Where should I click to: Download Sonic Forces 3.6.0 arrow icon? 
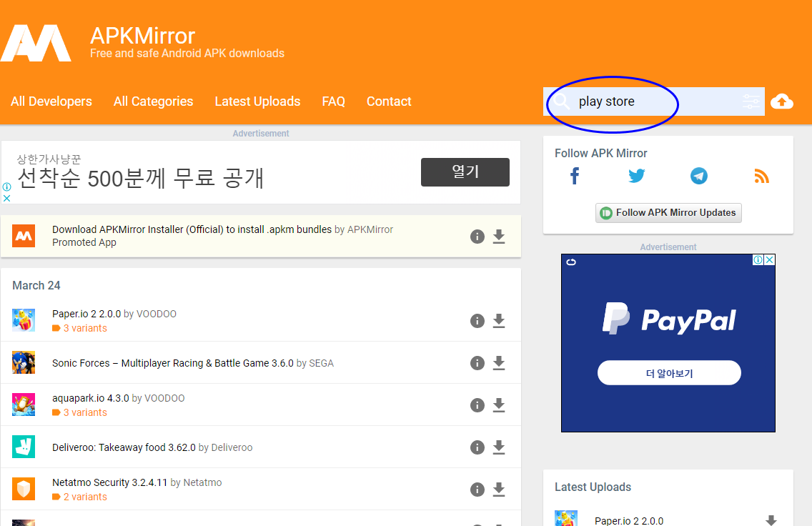499,363
